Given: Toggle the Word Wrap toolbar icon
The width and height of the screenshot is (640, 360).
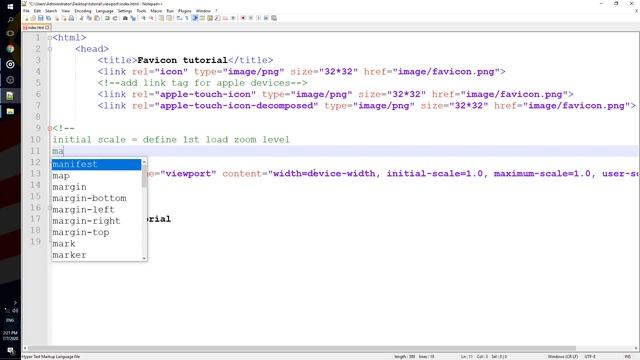Looking at the screenshot, I should (x=179, y=18).
